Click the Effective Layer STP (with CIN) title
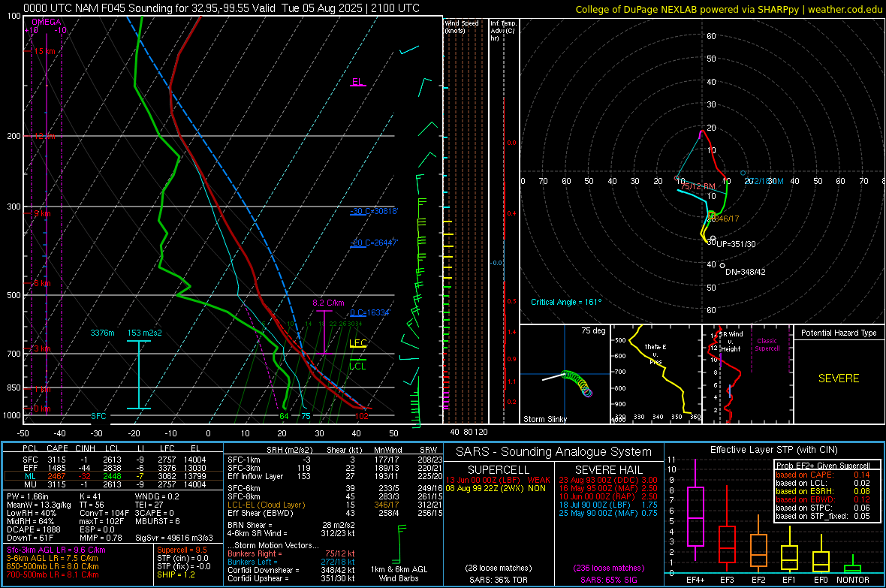Viewport: 886px width, 588px height. point(773,450)
